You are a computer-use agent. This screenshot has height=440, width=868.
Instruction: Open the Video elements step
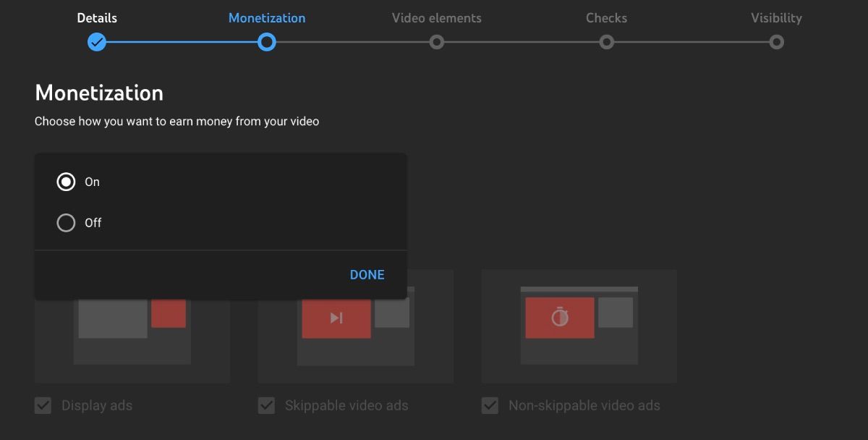(x=437, y=17)
